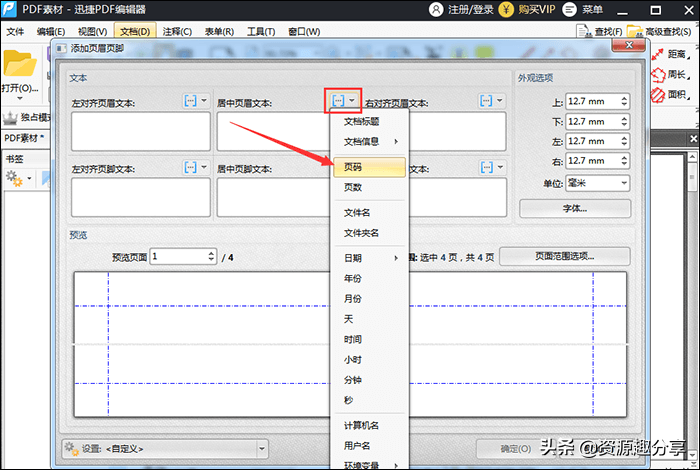Click the Area measurement tool icon
The height and width of the screenshot is (470, 700).
[658, 95]
